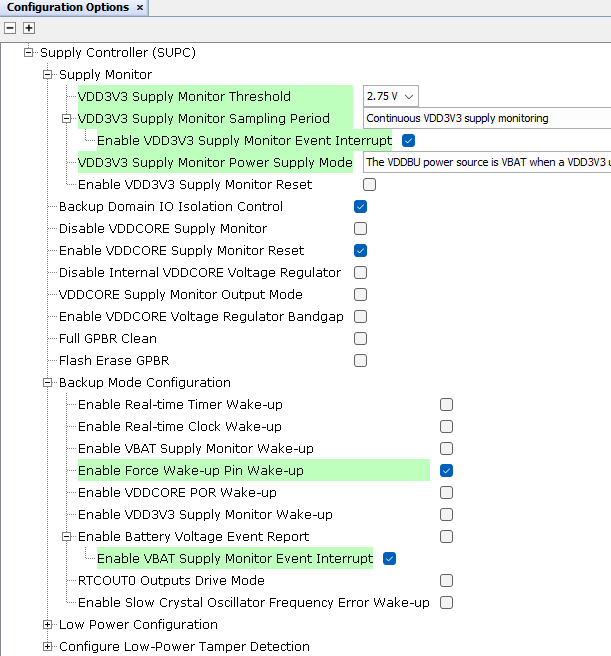Toggle Backup Domain IO Isolation Control
The width and height of the screenshot is (611, 656).
[x=360, y=206]
